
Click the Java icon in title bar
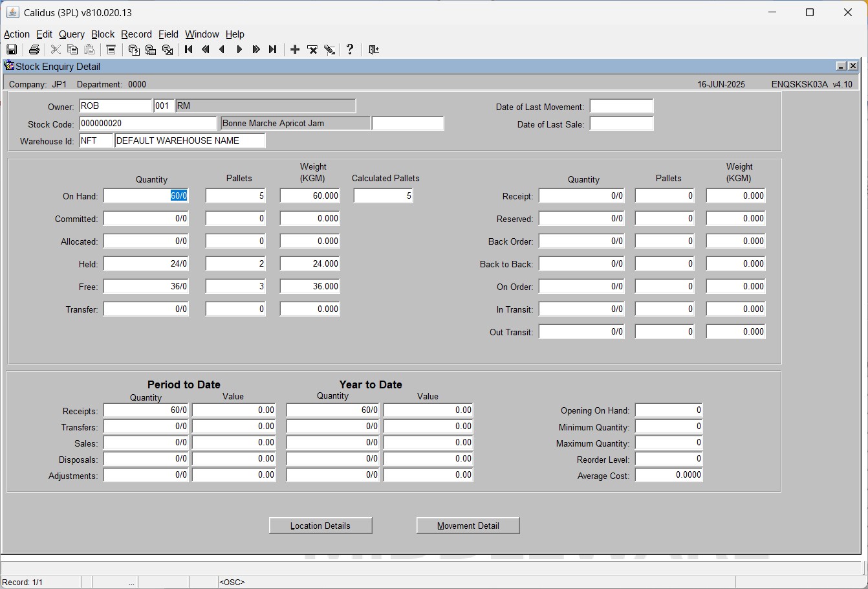point(12,12)
